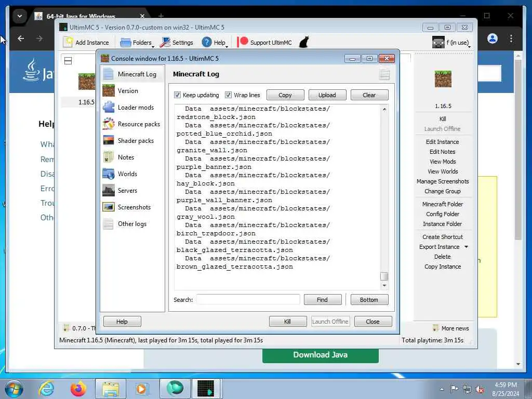
Task: Select the Shader packs sunset icon
Action: click(x=108, y=140)
